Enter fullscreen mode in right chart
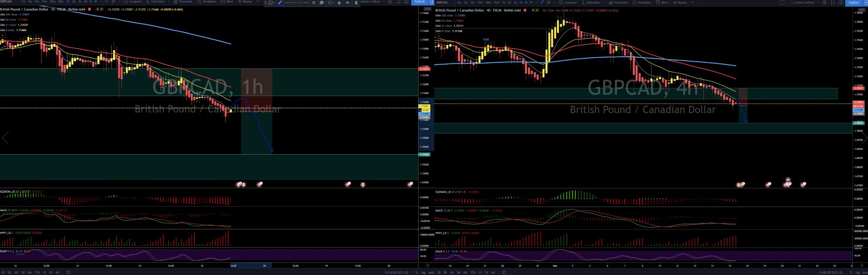The width and height of the screenshot is (868, 275). 833,2
